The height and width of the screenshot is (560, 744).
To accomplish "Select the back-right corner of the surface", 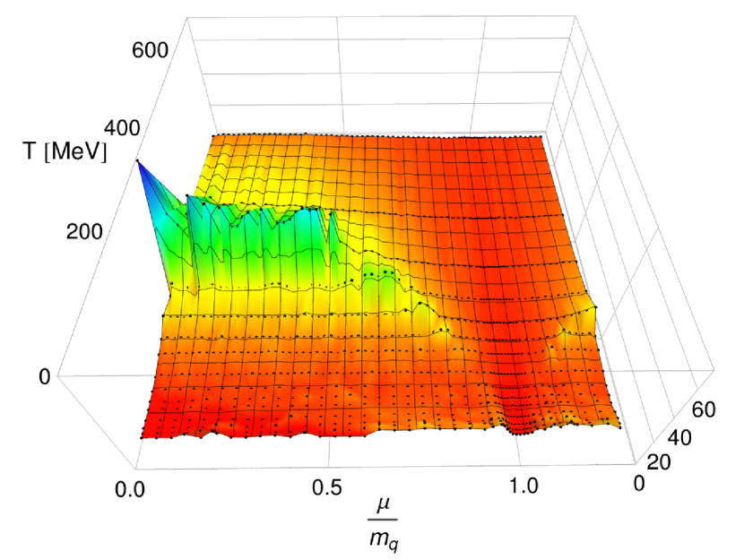I will (542, 137).
